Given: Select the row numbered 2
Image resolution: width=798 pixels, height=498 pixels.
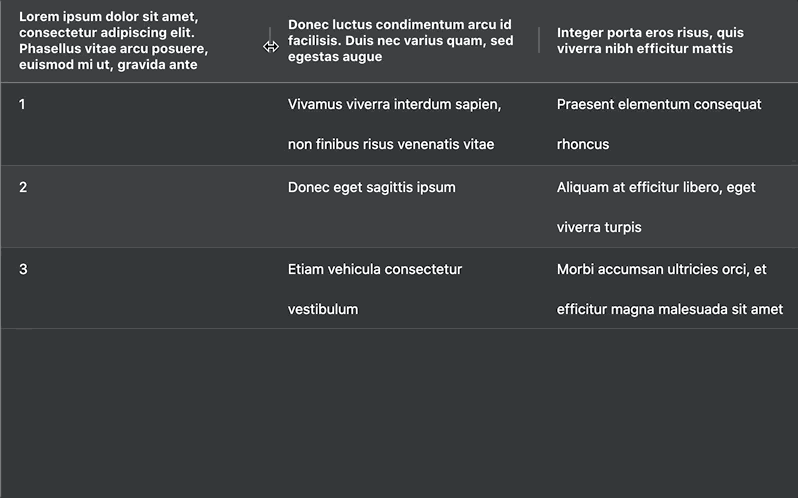Looking at the screenshot, I should (x=399, y=207).
